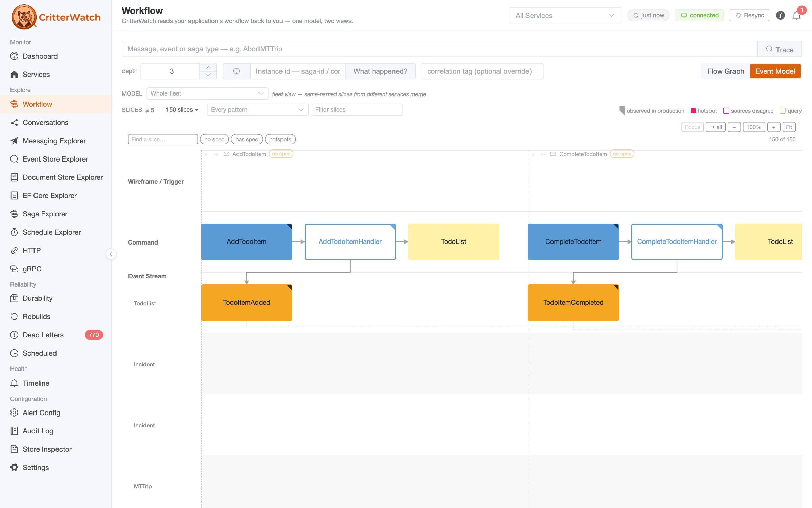Open the Timeline menu item
The width and height of the screenshot is (812, 508).
tap(56, 383)
